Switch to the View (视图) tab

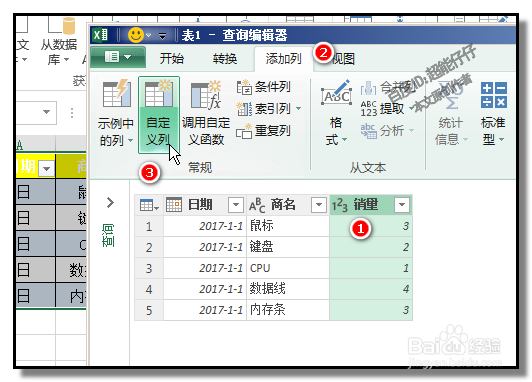point(343,59)
